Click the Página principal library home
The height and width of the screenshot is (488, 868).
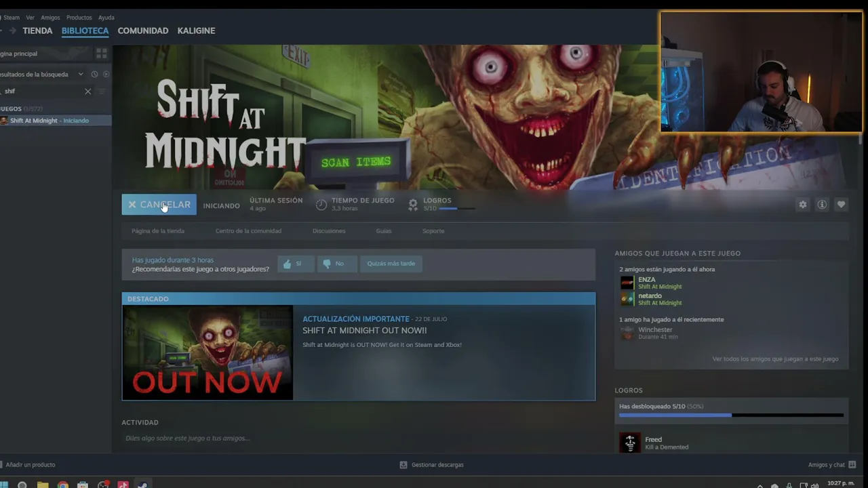(x=46, y=54)
